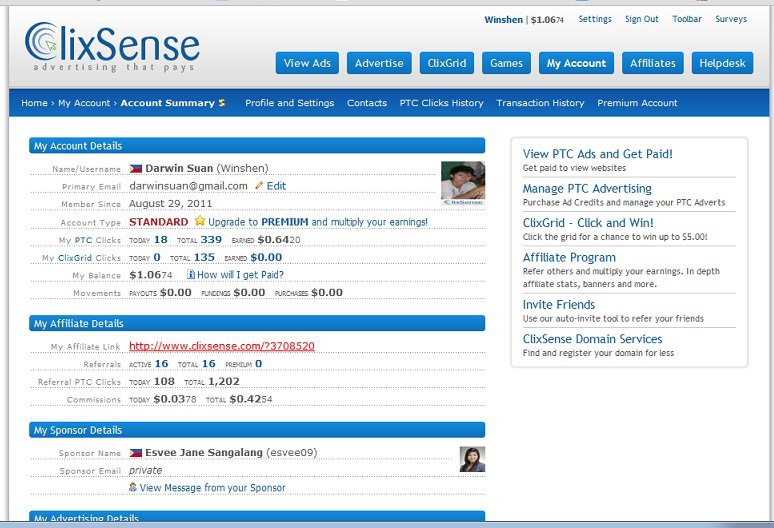Open the Toolbar link
The image size is (774, 528).
[x=687, y=19]
